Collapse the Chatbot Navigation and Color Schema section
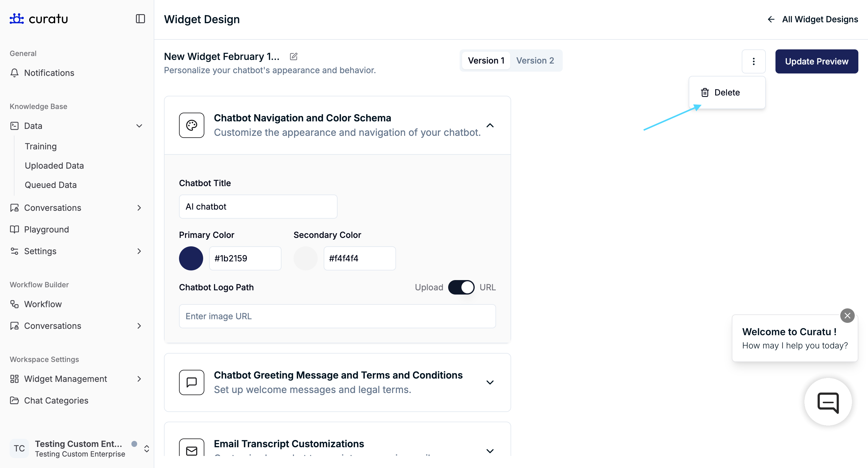This screenshot has width=868, height=468. pyautogui.click(x=490, y=125)
